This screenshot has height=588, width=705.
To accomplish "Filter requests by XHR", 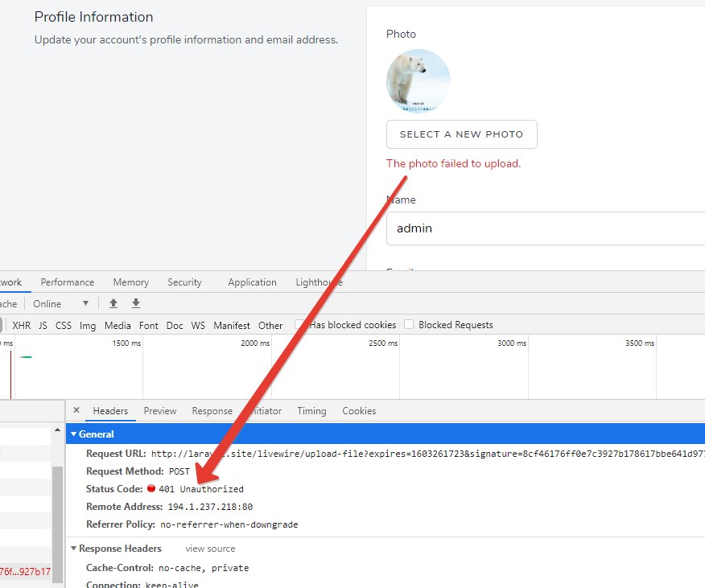I will (22, 326).
